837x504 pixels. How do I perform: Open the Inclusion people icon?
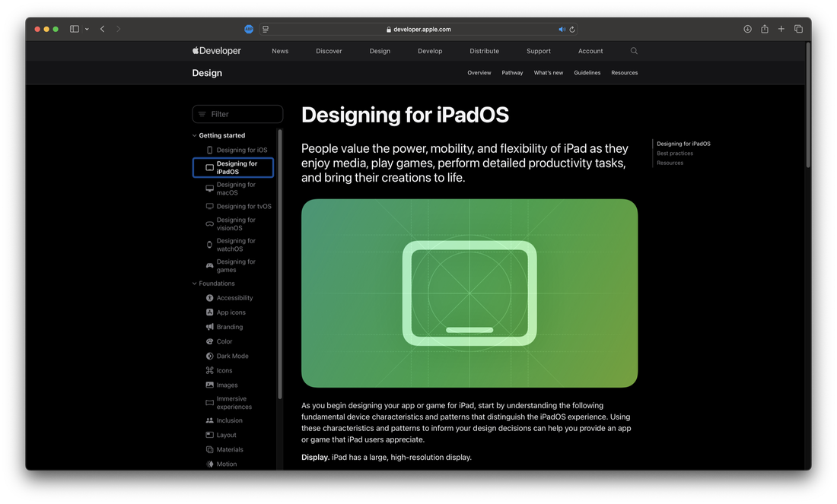tap(209, 420)
